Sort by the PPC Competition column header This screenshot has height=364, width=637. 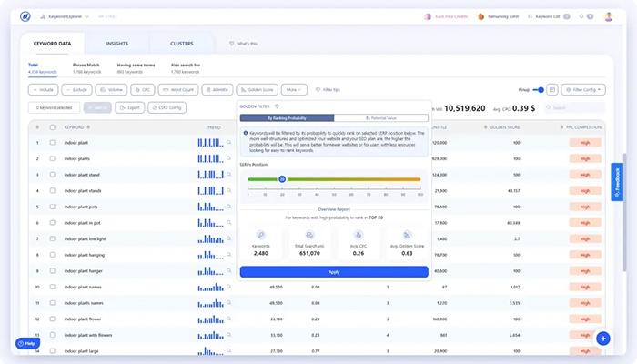point(581,127)
